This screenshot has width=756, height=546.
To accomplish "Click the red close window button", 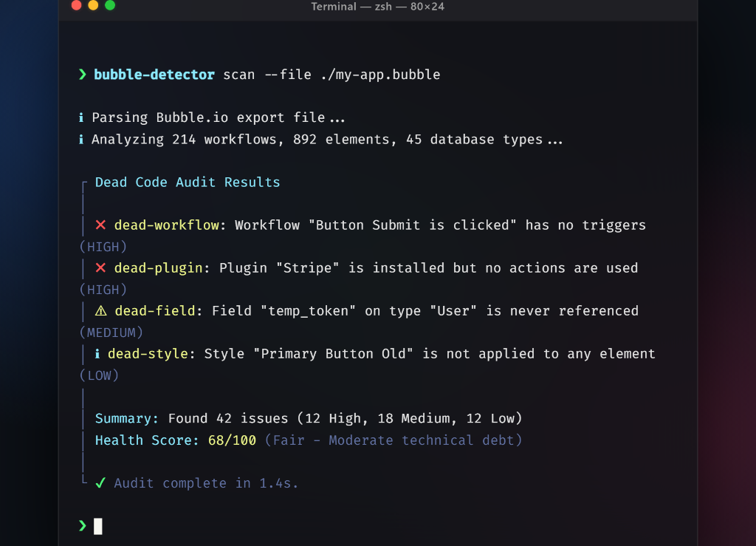I will point(76,5).
